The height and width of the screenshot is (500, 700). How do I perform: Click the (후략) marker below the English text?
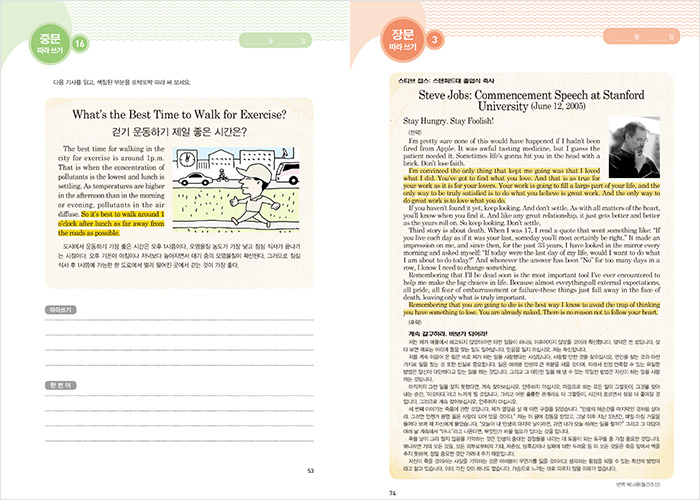415,322
